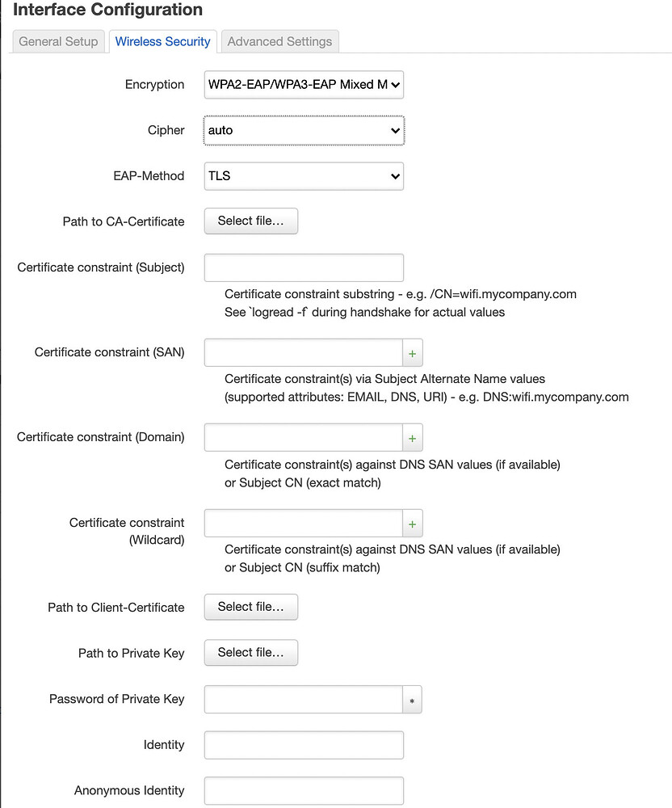Viewport: 672px width, 808px height.
Task: Open the Advanced Settings tab
Action: click(x=279, y=41)
